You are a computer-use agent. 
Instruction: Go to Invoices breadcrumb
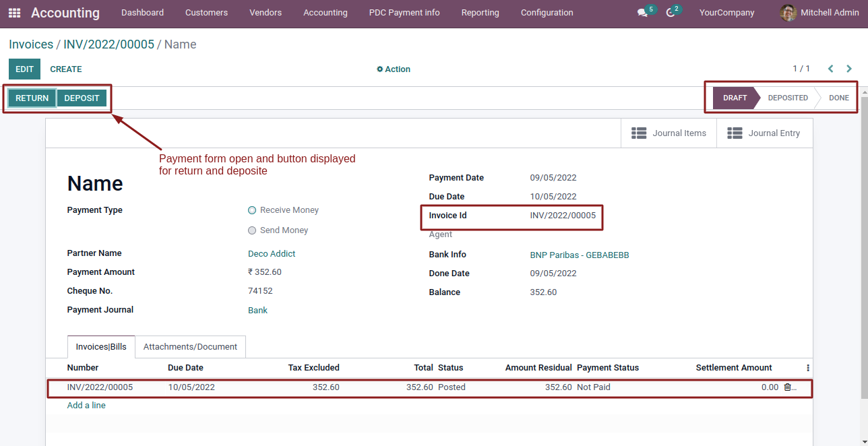pyautogui.click(x=31, y=44)
